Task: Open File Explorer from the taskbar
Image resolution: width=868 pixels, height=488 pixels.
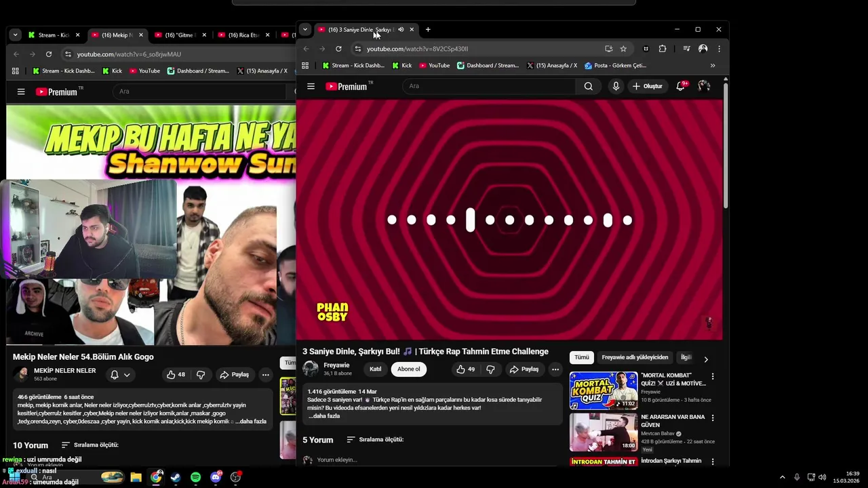Action: [136, 477]
